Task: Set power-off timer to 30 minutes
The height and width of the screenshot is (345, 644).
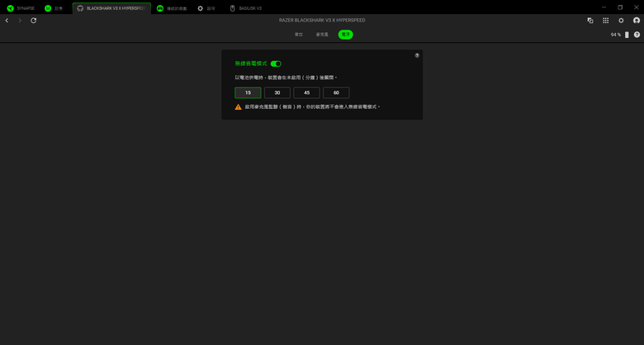Action: coord(277,92)
